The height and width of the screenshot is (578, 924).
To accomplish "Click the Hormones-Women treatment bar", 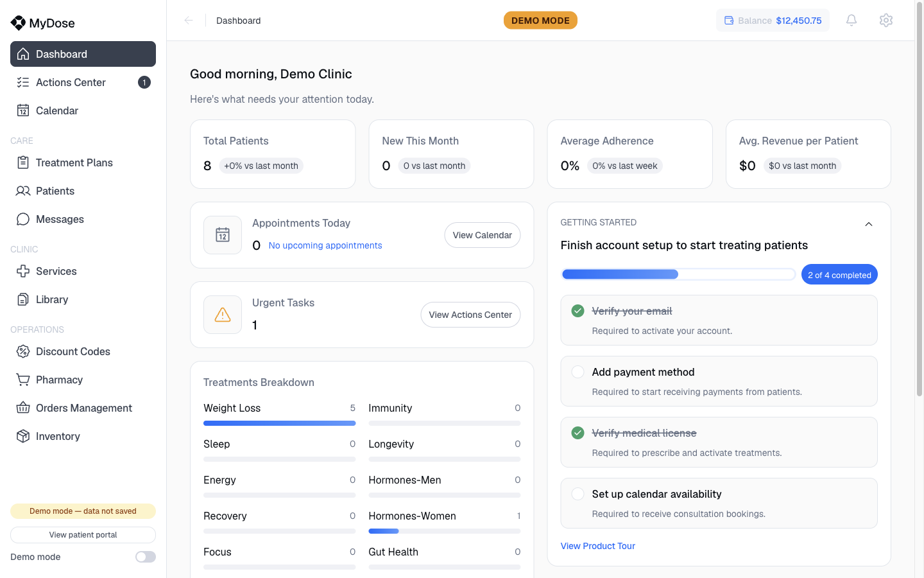I will point(444,531).
